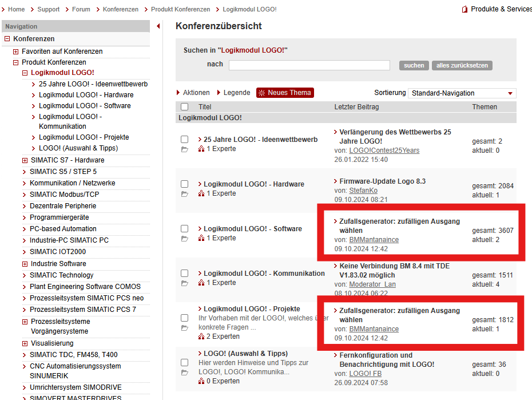Click folder icon in Logikmodul LOGO! - Hardware row
532x400 pixels.
click(185, 194)
